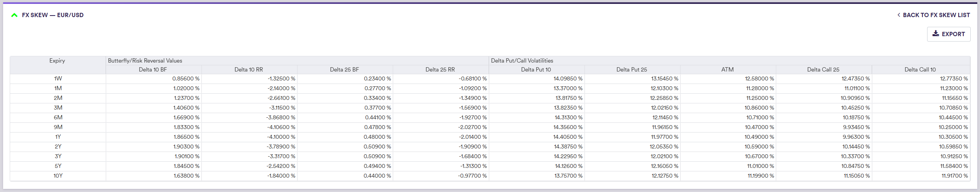The image size is (980, 192).
Task: Click the Delta 10 BF column header
Action: 153,70
